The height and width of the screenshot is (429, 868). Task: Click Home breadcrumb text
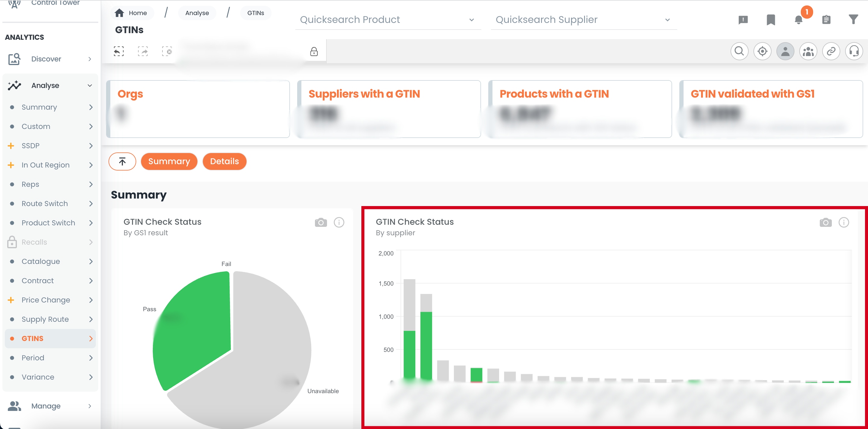(x=138, y=13)
